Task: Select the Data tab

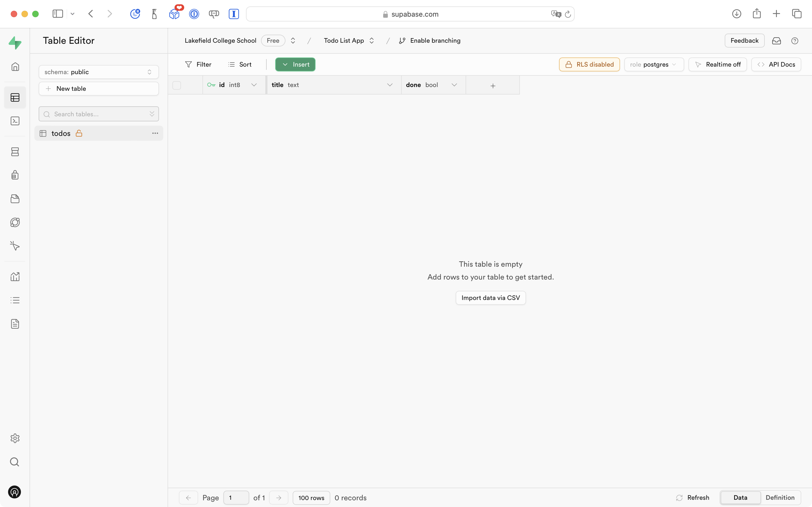Action: [740, 497]
